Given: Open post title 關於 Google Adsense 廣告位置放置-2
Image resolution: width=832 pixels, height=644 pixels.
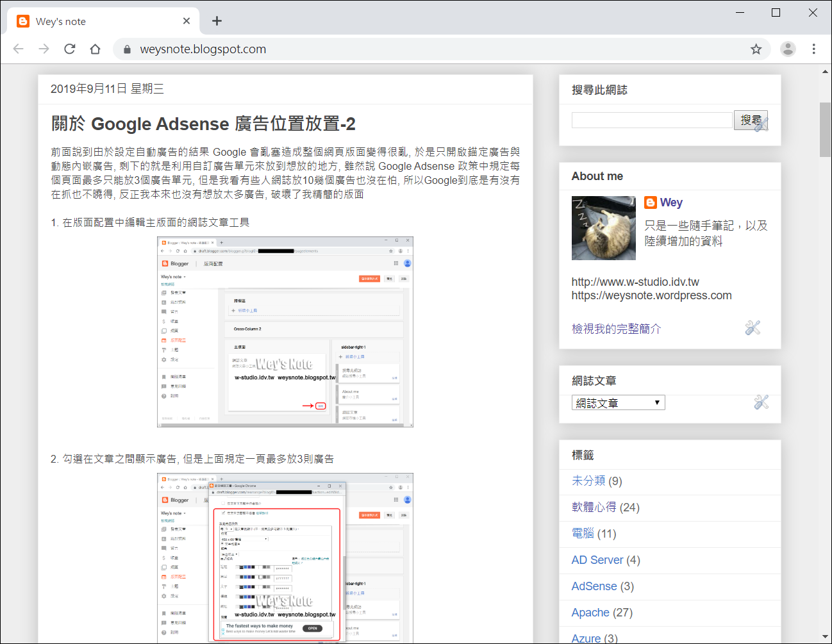Looking at the screenshot, I should 204,124.
